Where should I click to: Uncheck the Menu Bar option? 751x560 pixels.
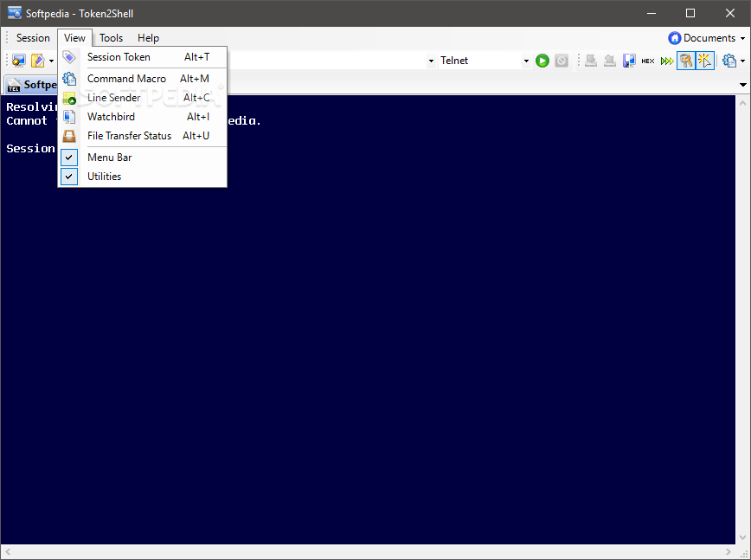tap(142, 158)
